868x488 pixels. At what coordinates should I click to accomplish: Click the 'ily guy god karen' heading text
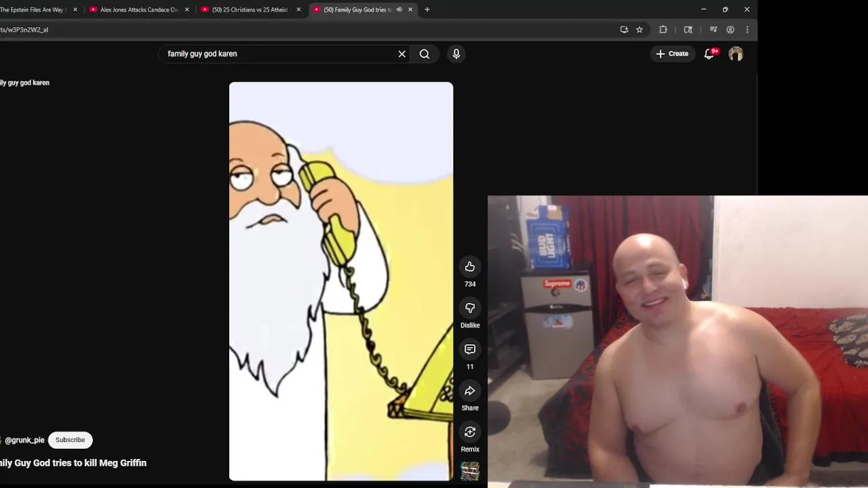pos(24,83)
